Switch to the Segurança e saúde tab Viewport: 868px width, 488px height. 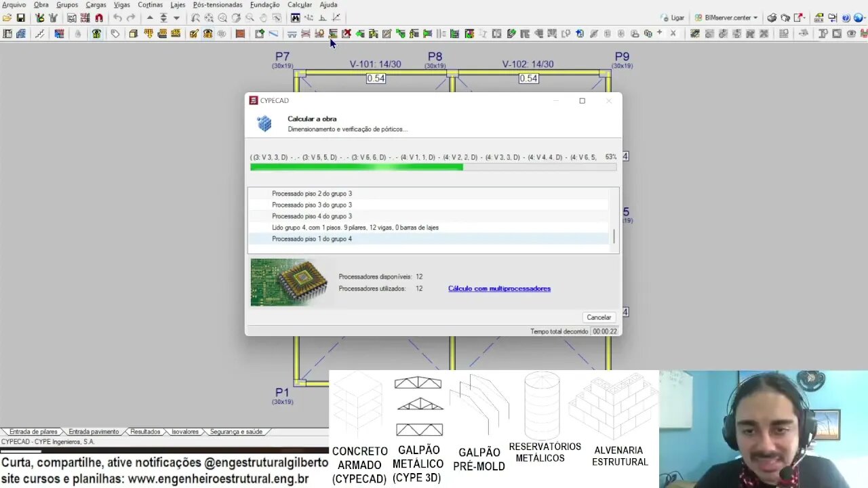coord(235,432)
